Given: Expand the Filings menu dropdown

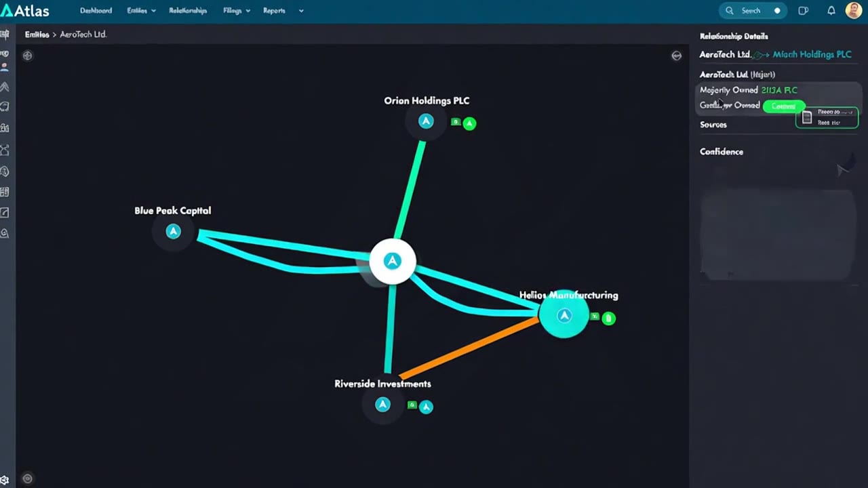Looking at the screenshot, I should tap(237, 11).
